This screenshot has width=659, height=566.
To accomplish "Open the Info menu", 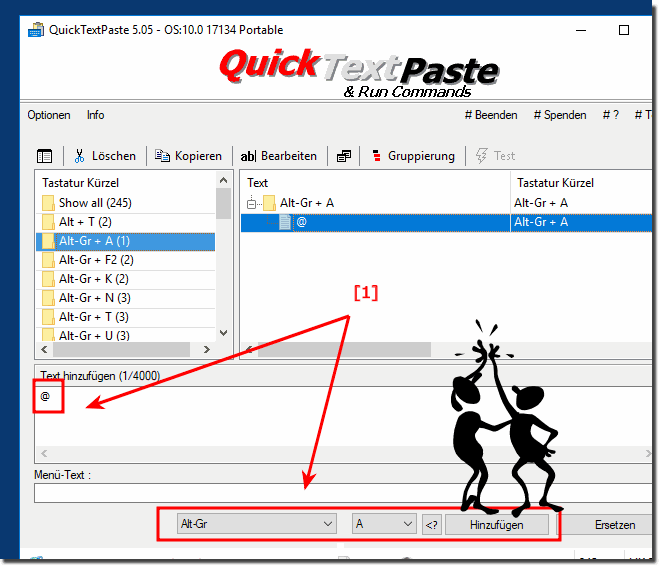I will tap(95, 115).
